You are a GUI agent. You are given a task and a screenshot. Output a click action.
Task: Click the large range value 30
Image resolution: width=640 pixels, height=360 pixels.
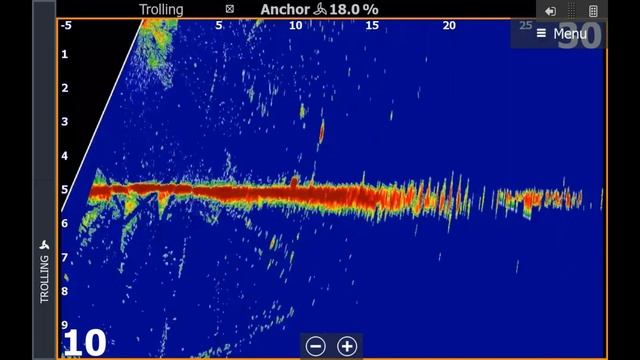pyautogui.click(x=580, y=36)
